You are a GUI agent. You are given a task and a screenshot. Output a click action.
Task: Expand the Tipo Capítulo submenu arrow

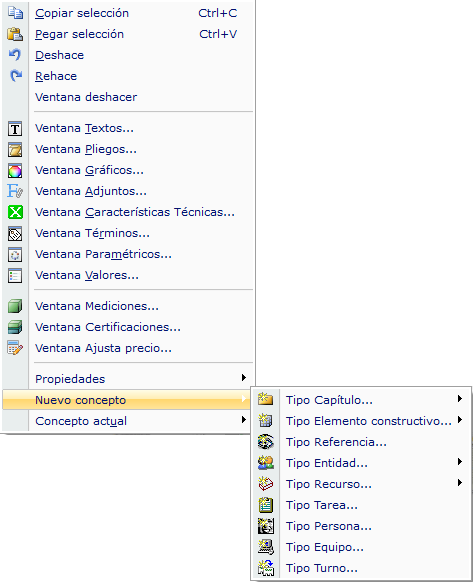tap(460, 399)
